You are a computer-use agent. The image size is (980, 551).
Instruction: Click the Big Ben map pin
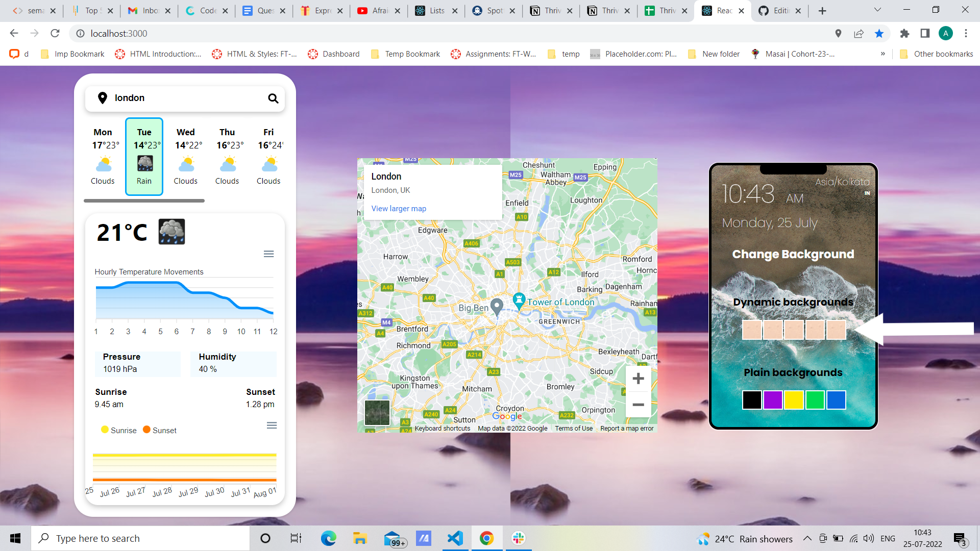point(497,307)
